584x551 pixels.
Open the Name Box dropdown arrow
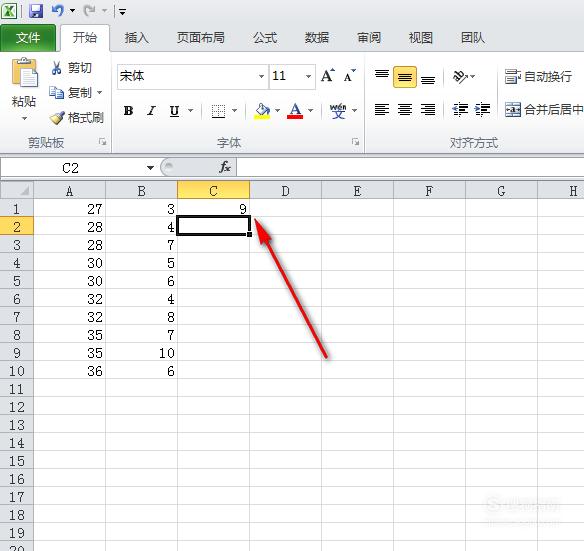click(x=150, y=168)
